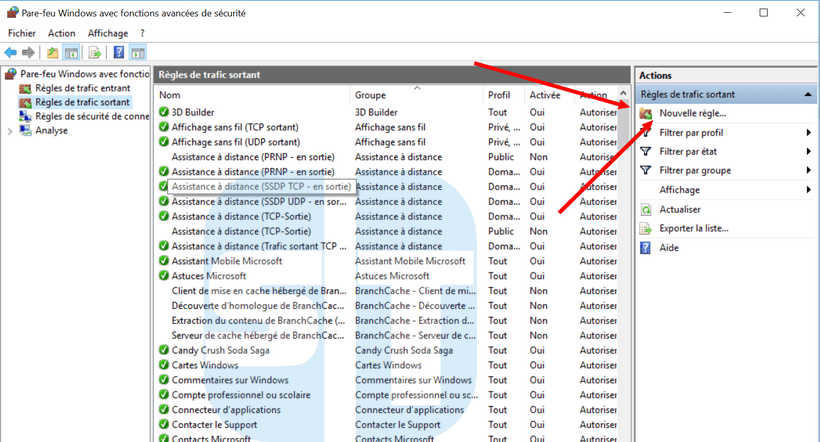
Task: Click the Actualiser refresh icon
Action: click(645, 209)
